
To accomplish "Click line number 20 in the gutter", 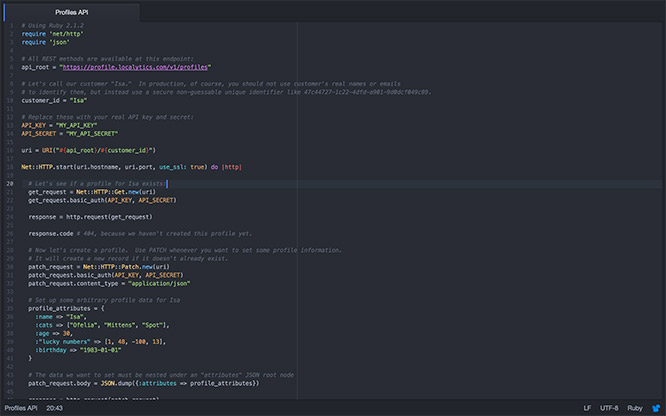I will [x=9, y=184].
